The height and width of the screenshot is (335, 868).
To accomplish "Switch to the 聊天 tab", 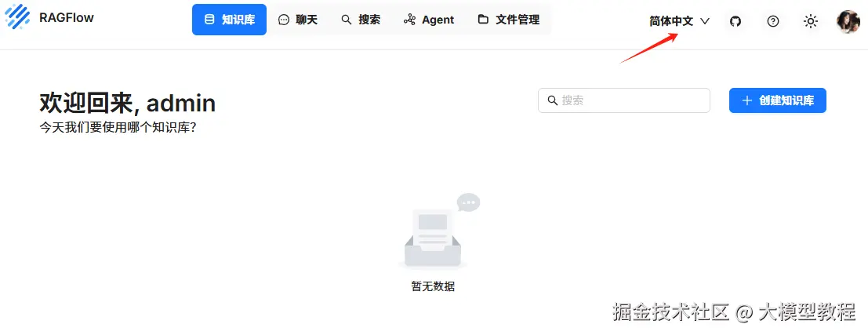I will 298,20.
